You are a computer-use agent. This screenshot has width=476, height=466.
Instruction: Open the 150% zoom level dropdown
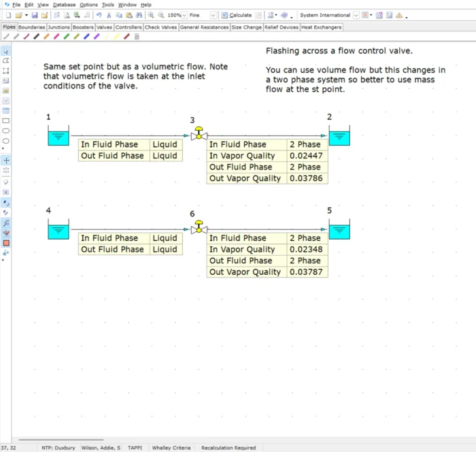click(x=184, y=15)
